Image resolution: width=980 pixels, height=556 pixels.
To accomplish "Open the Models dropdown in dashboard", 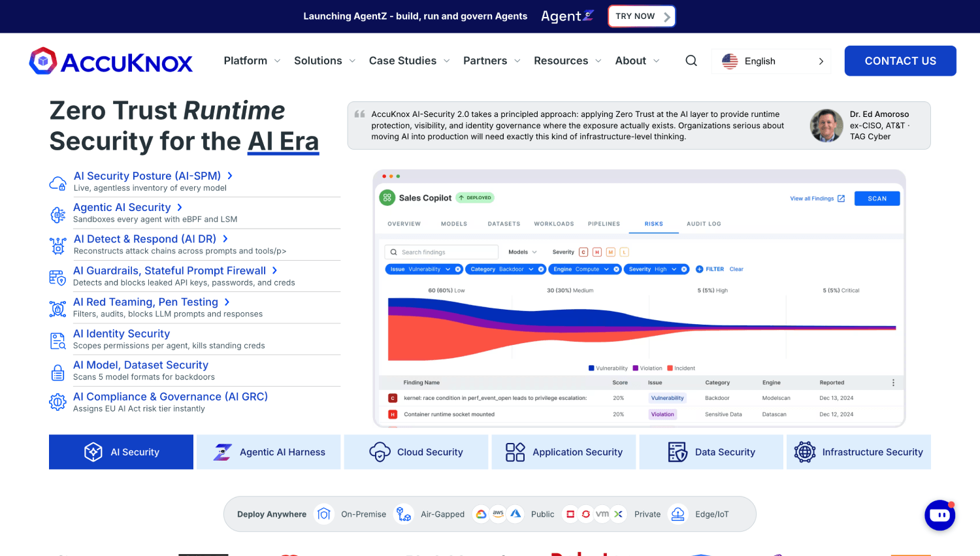I will 523,252.
